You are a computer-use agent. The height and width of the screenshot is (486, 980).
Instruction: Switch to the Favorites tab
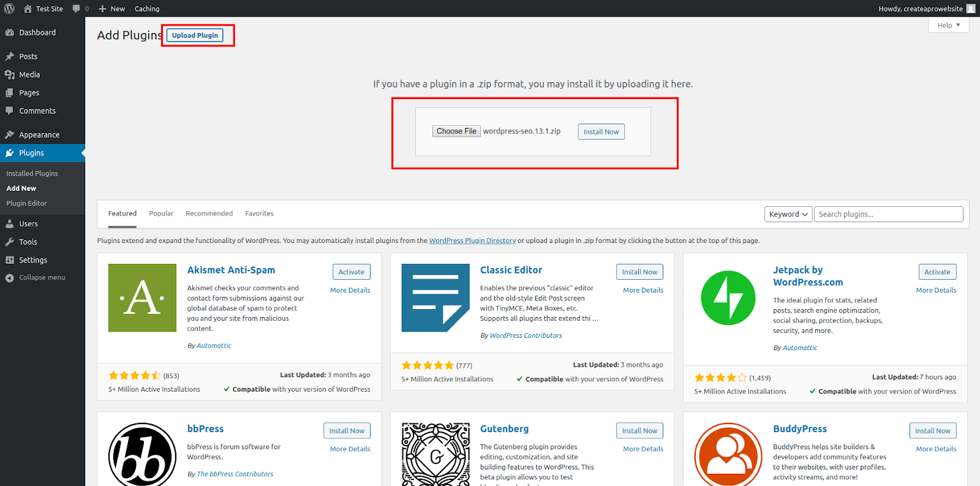pyautogui.click(x=260, y=214)
